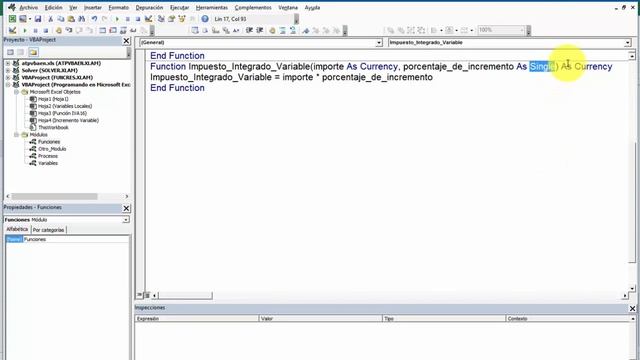The width and height of the screenshot is (640, 360).
Task: Click the Paste icon
Action: [x=71, y=19]
